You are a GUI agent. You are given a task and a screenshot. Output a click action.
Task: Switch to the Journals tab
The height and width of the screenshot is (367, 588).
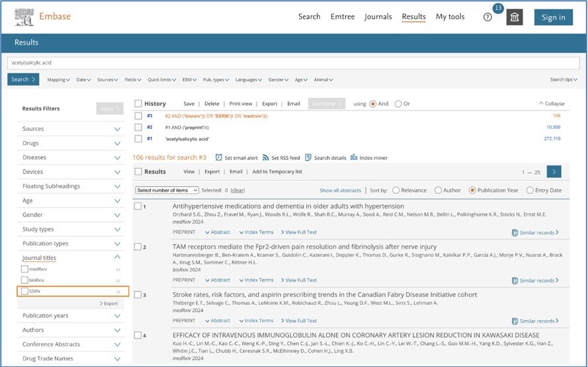click(x=378, y=17)
